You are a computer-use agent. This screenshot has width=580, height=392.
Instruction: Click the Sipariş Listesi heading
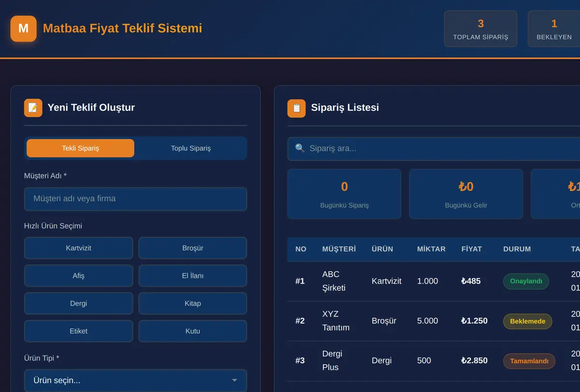tap(345, 108)
